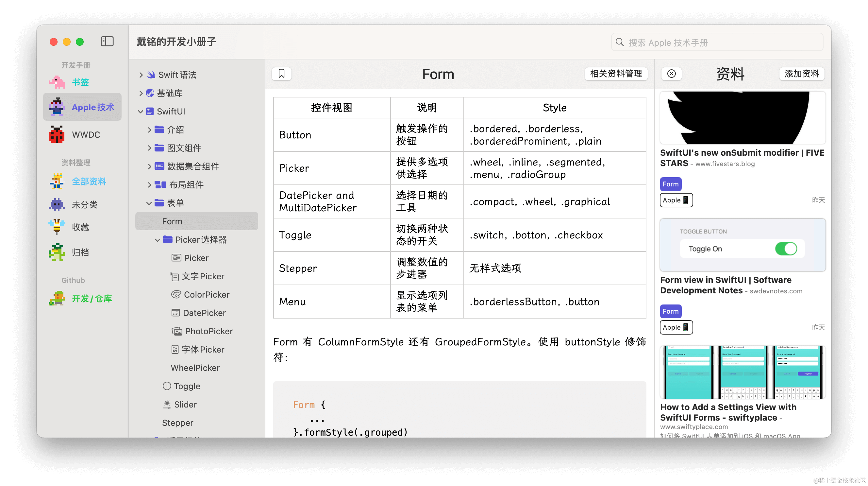Screen dimensions: 868x486
Task: Switch to 全部资料 in sidebar
Action: point(89,182)
